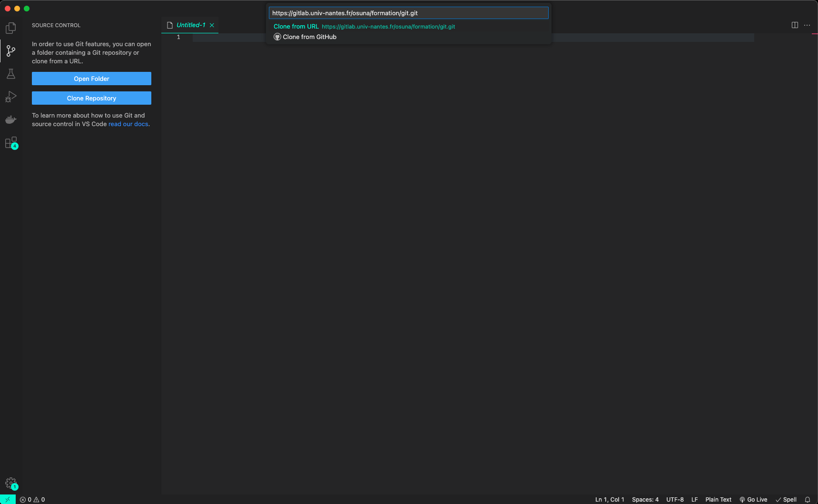Click line 1 in the editor area

click(x=473, y=37)
